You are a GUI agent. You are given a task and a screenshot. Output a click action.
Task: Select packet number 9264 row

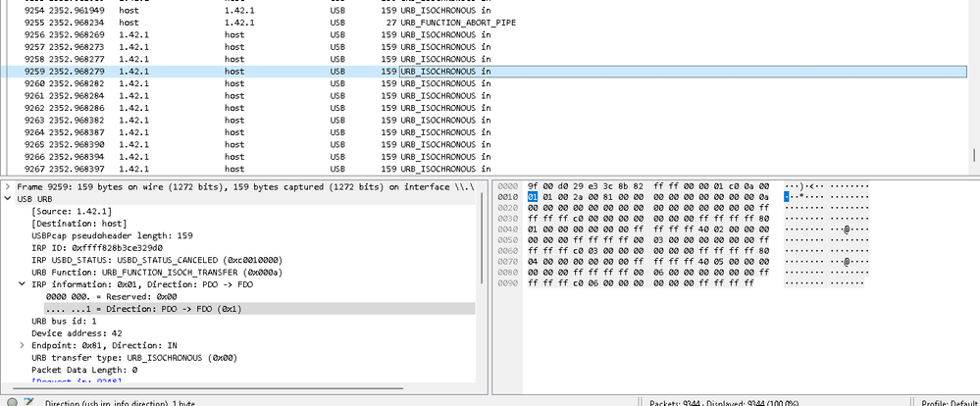pyautogui.click(x=484, y=132)
